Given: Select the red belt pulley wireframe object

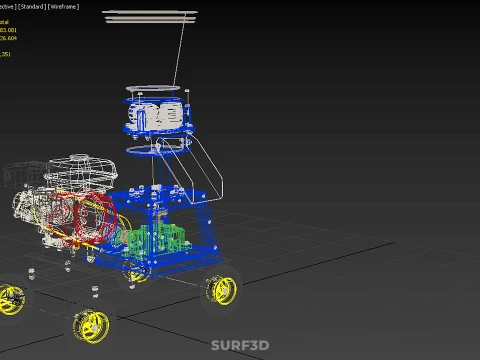Looking at the screenshot, I should pyautogui.click(x=95, y=217).
